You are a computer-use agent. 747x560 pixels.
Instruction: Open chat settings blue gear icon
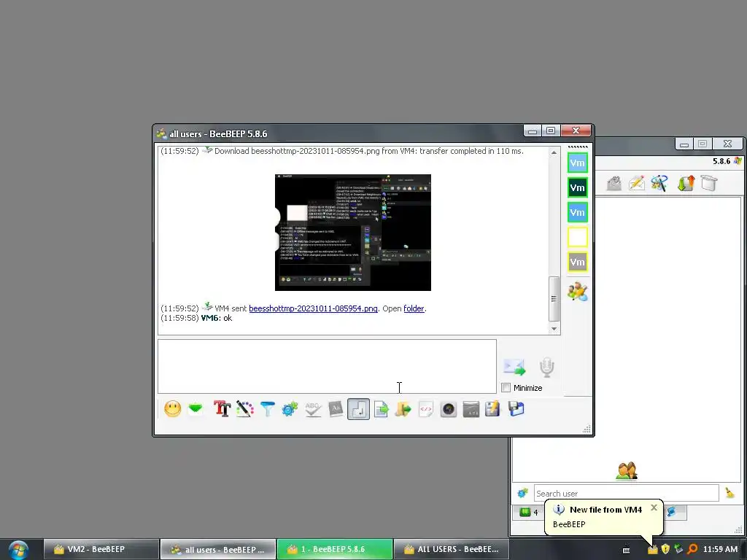pyautogui.click(x=290, y=408)
